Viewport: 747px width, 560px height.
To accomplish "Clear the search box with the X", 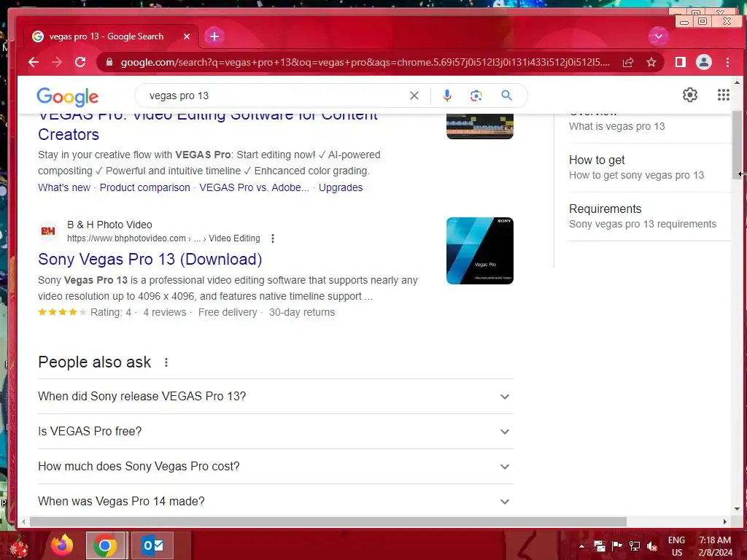I will click(414, 96).
